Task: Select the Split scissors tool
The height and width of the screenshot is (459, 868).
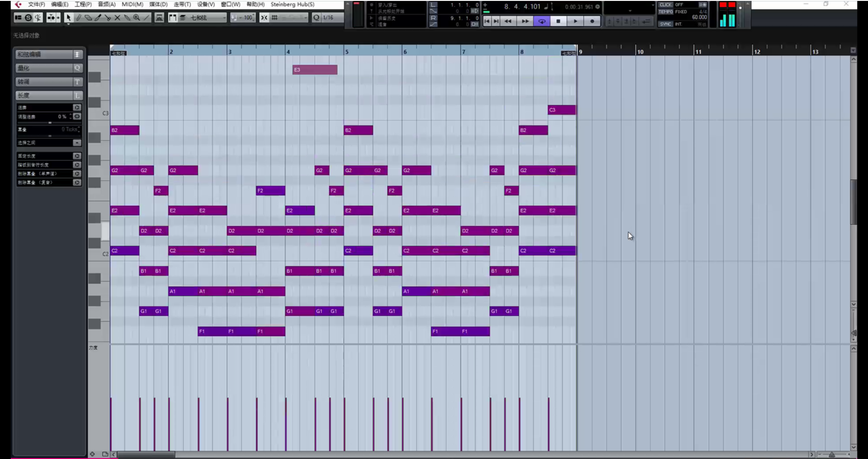Action: [x=108, y=18]
